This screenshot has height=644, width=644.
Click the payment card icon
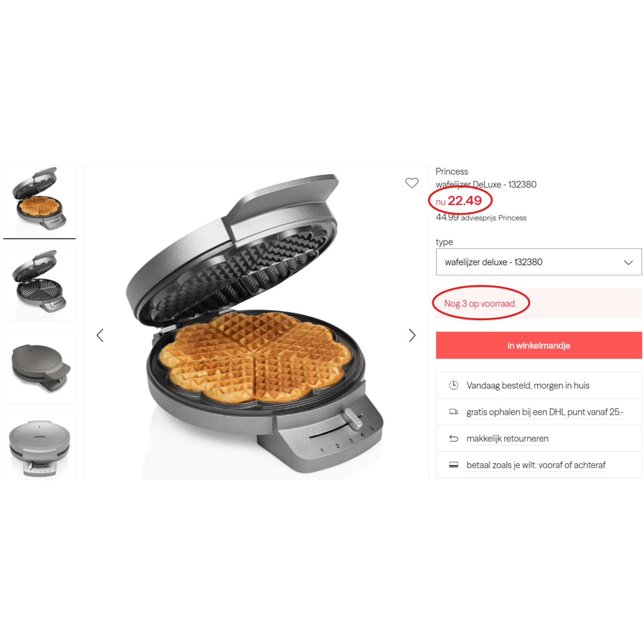[453, 465]
